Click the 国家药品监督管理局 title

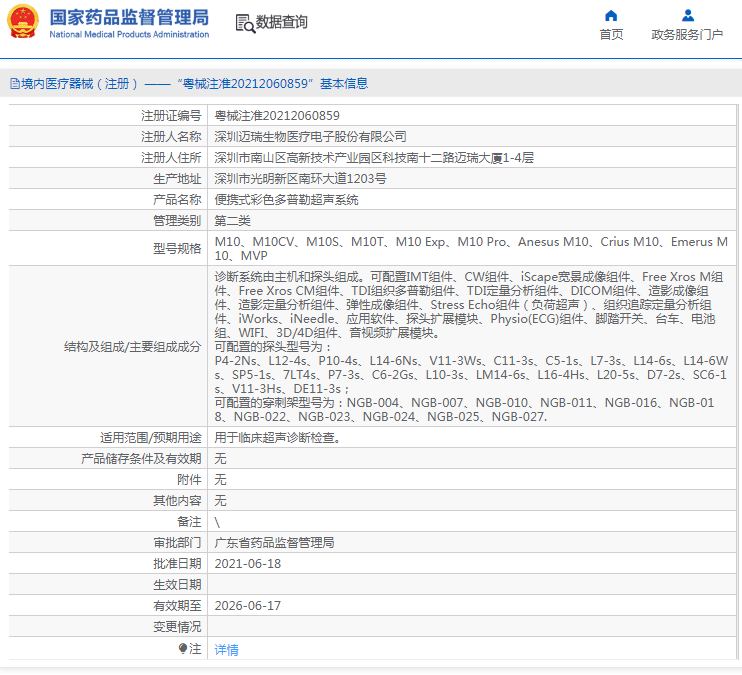129,18
